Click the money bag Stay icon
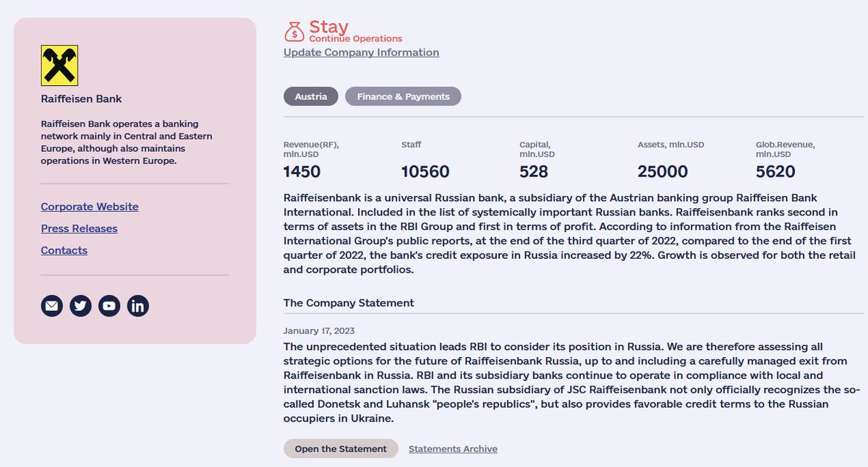The width and height of the screenshot is (868, 467). click(294, 32)
